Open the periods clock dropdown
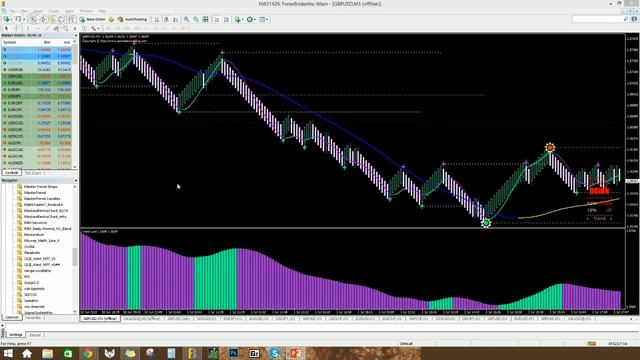Image resolution: width=640 pixels, height=360 pixels. point(251,19)
